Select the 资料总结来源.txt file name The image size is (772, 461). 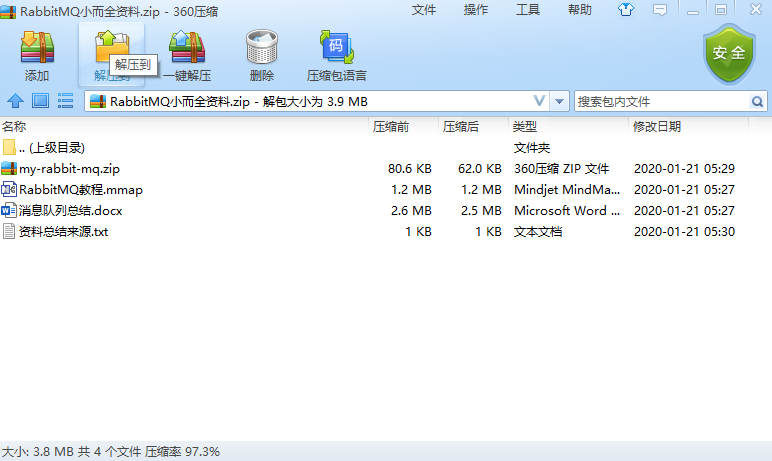[64, 231]
